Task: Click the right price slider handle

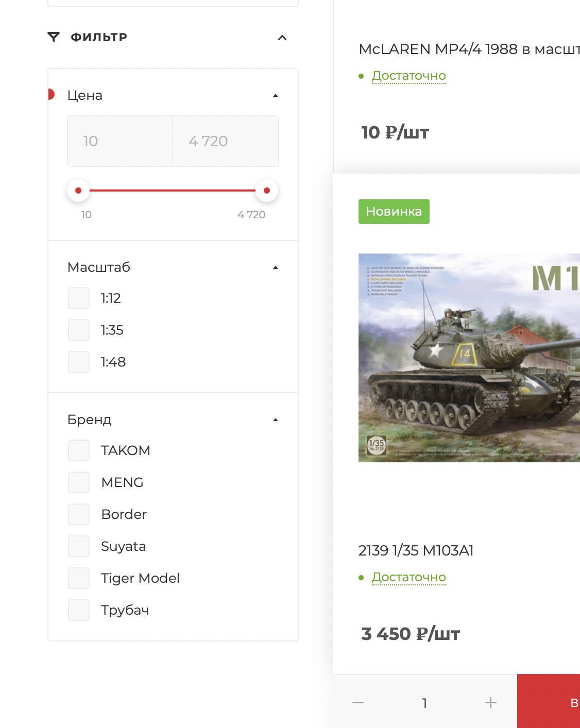Action: pyautogui.click(x=267, y=190)
